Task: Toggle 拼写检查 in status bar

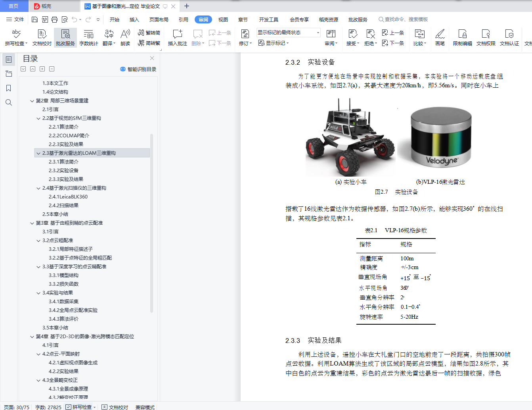Action: tap(81, 407)
